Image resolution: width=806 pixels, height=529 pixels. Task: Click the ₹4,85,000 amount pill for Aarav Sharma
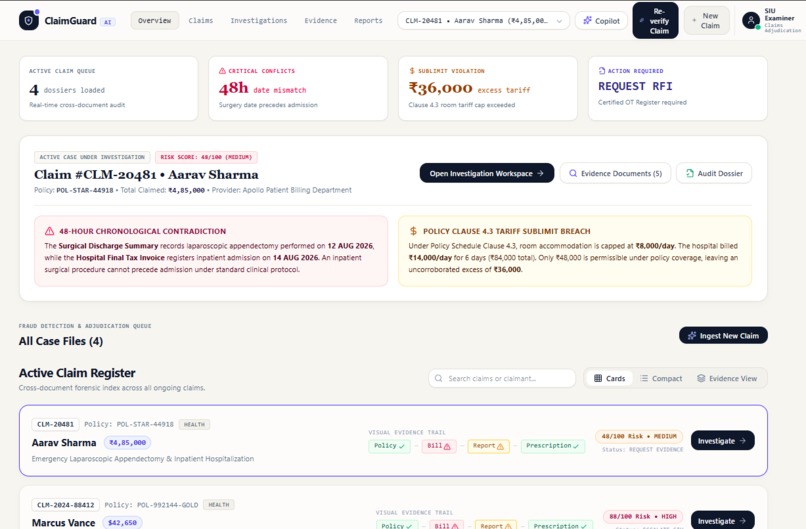127,443
